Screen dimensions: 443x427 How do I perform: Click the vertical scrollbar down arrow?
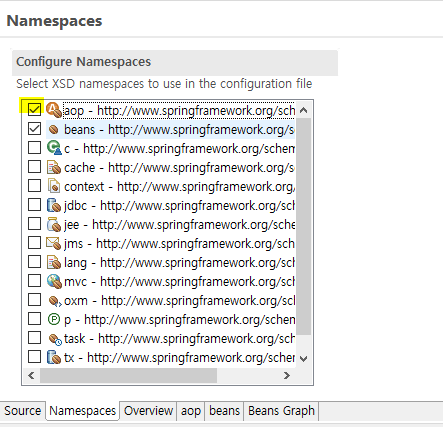point(303,359)
